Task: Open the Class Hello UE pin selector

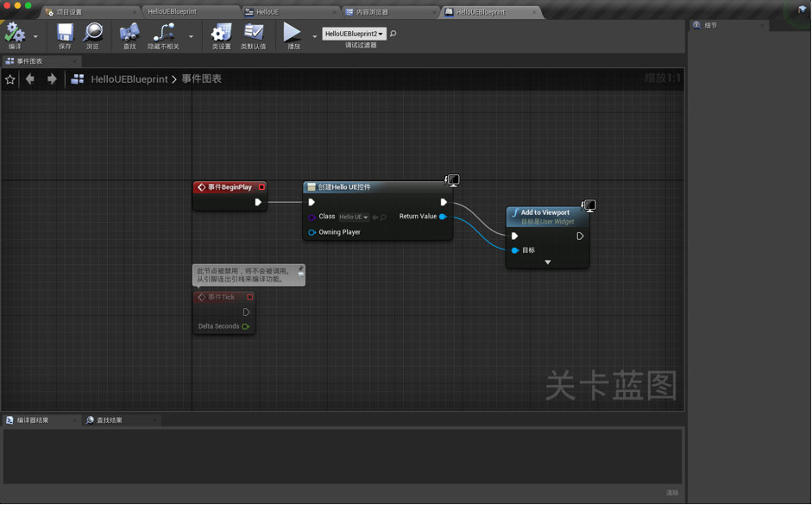Action: tap(354, 217)
